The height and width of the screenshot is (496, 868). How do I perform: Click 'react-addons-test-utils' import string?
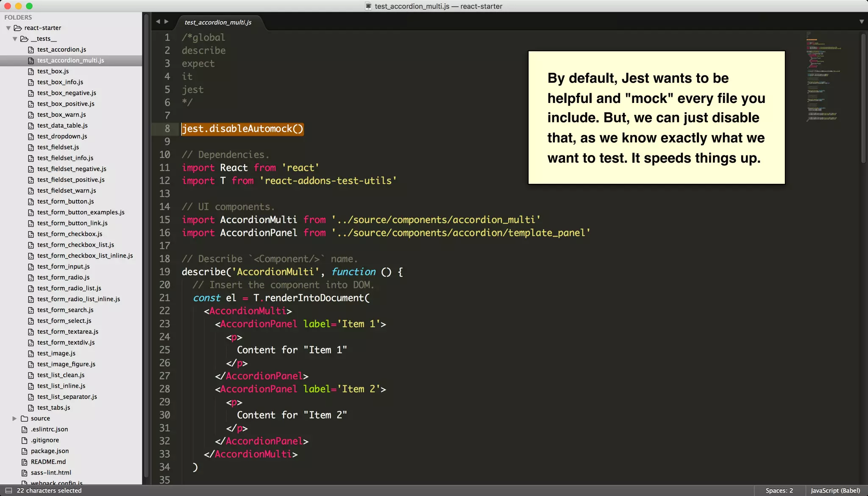pos(328,181)
